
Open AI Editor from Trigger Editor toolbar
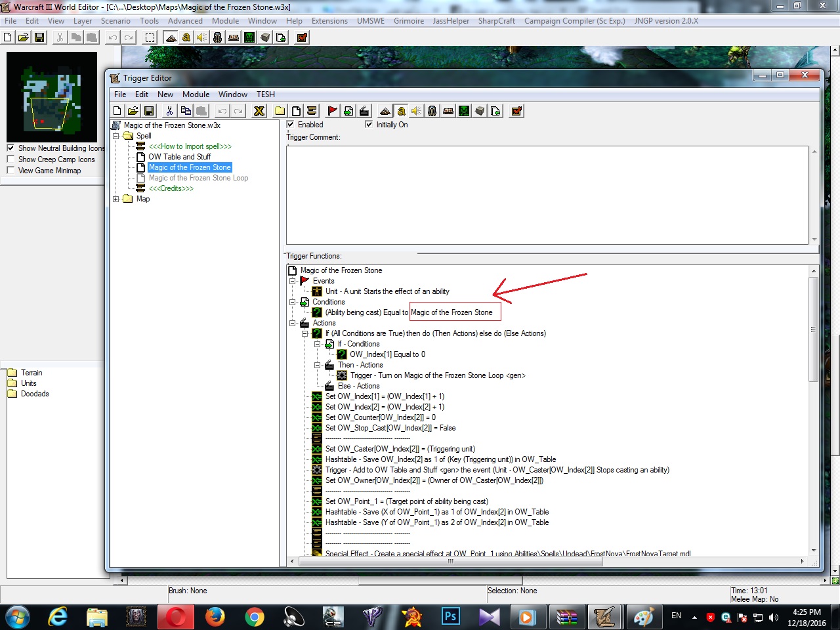(464, 111)
